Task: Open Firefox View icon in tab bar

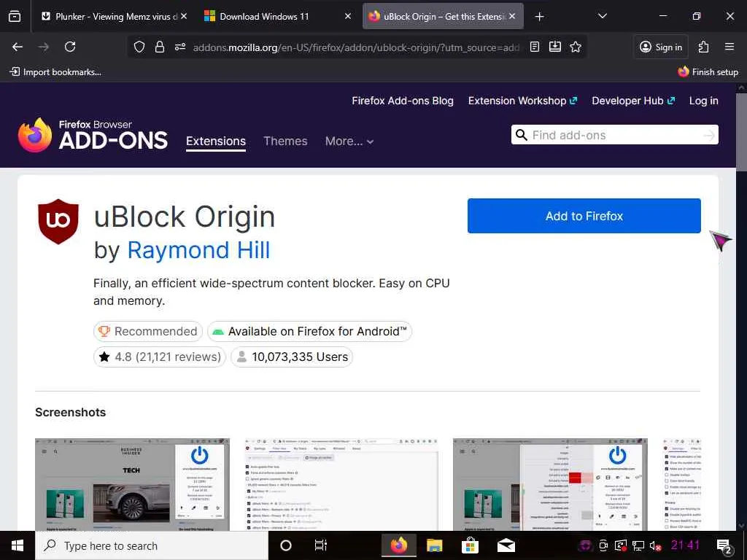Action: [x=15, y=16]
